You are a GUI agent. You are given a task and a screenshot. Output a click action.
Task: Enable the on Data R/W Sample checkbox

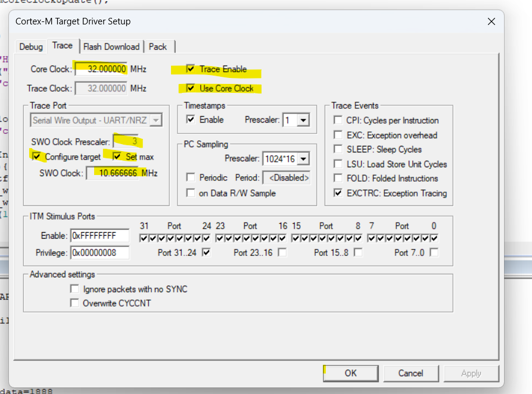[x=191, y=193]
